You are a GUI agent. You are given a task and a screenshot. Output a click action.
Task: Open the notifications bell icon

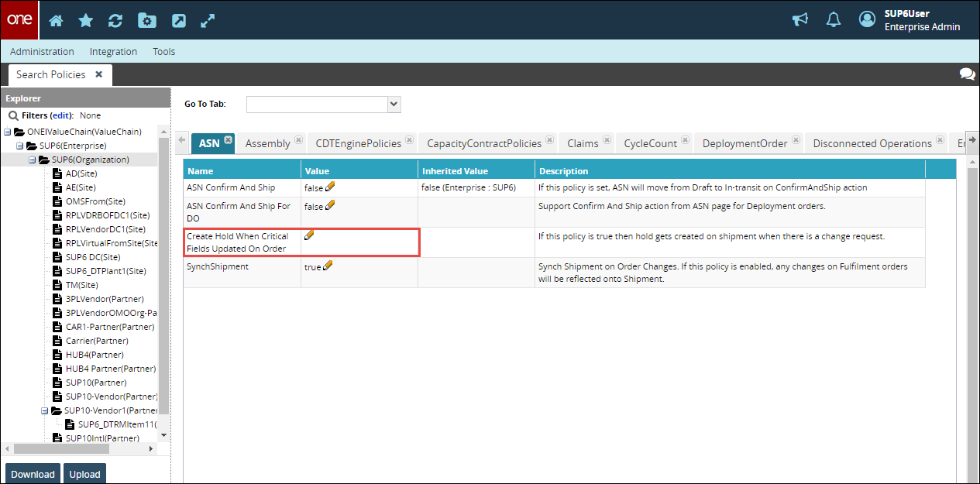tap(834, 20)
